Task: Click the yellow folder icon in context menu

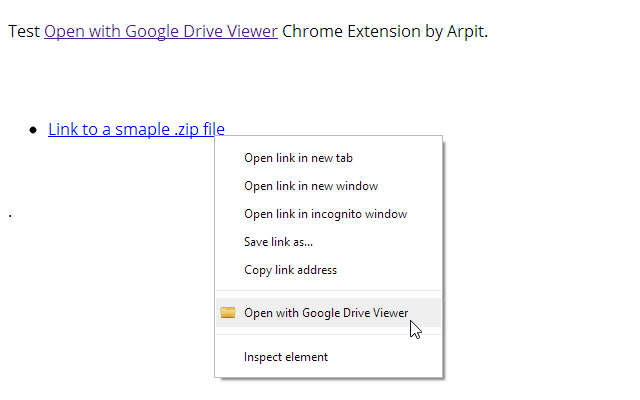Action: (228, 313)
